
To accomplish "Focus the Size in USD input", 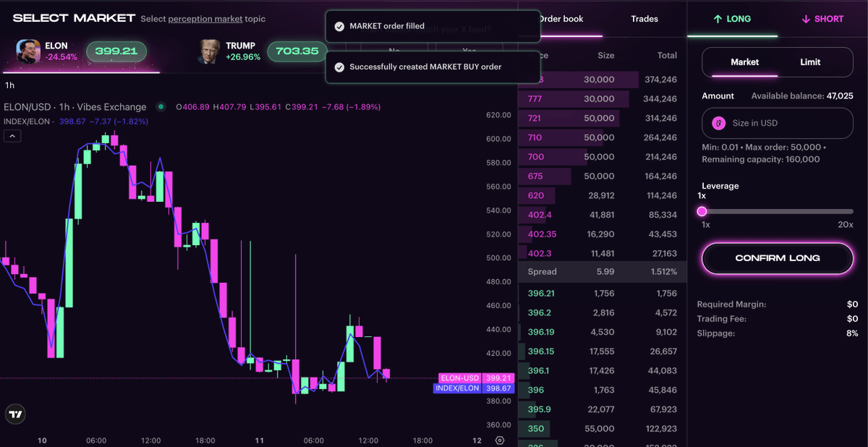I will point(778,123).
